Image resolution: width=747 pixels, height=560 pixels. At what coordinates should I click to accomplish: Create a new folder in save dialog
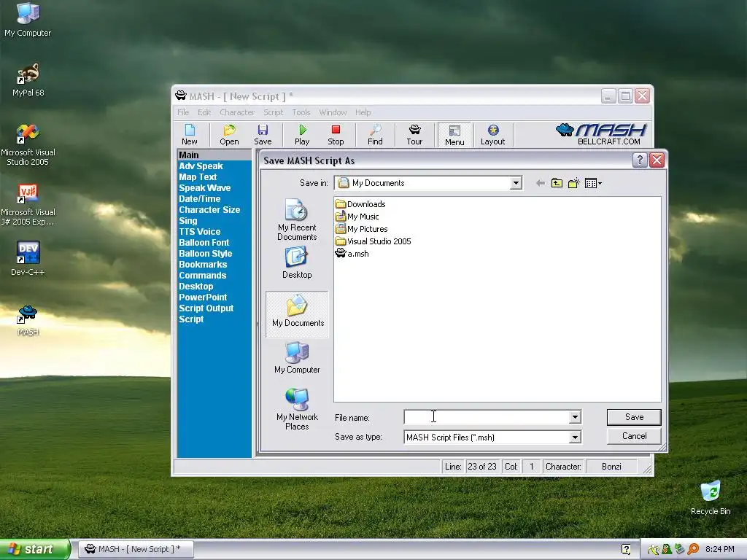coord(573,183)
